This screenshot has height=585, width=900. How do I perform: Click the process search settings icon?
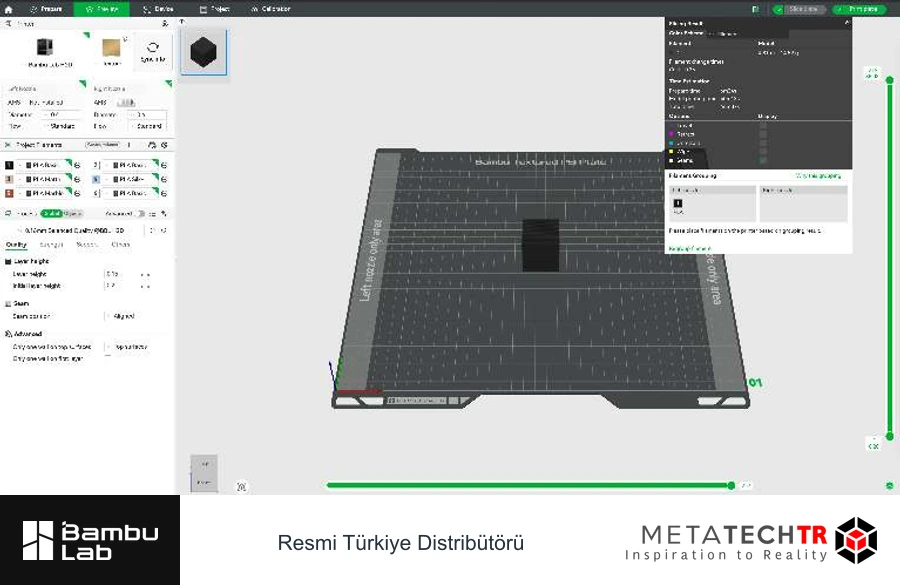pos(164,214)
